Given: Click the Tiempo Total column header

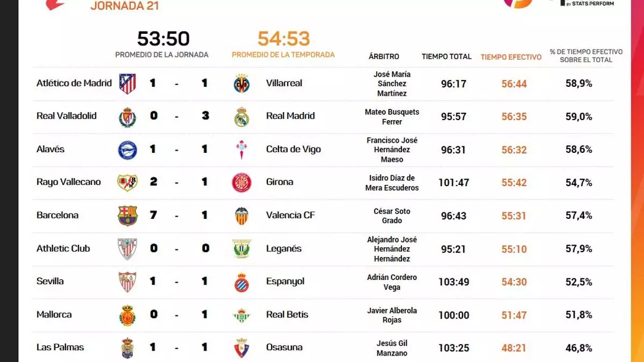Looking at the screenshot, I should click(x=447, y=56).
